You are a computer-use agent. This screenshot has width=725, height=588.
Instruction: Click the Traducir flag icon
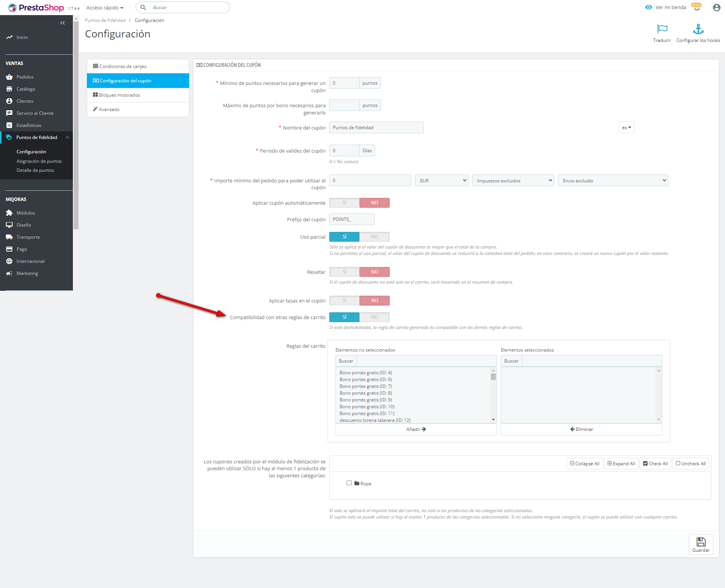click(x=662, y=29)
